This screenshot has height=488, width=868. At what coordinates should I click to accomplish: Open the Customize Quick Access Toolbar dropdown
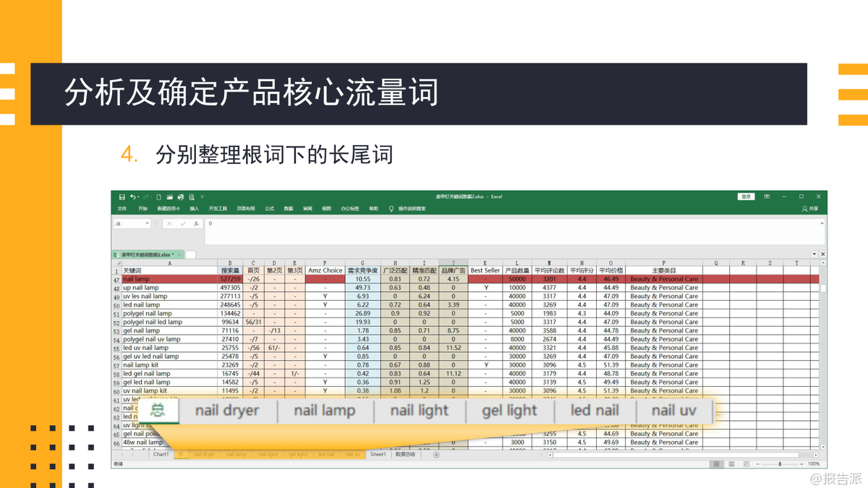pos(203,197)
